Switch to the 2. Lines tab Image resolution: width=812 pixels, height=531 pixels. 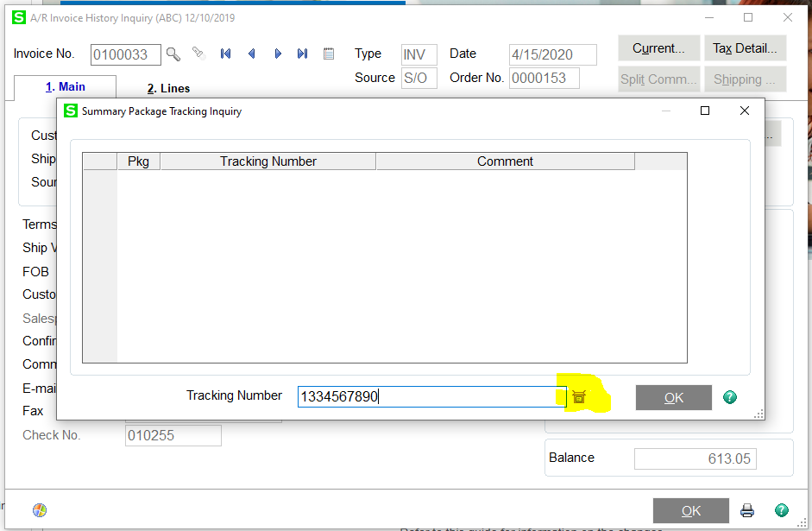[x=168, y=89]
